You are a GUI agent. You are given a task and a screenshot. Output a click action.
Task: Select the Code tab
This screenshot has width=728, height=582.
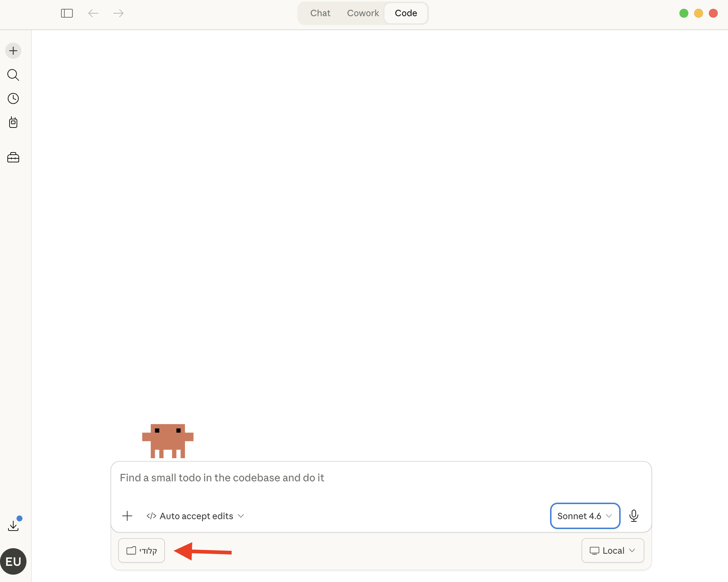[x=406, y=13]
